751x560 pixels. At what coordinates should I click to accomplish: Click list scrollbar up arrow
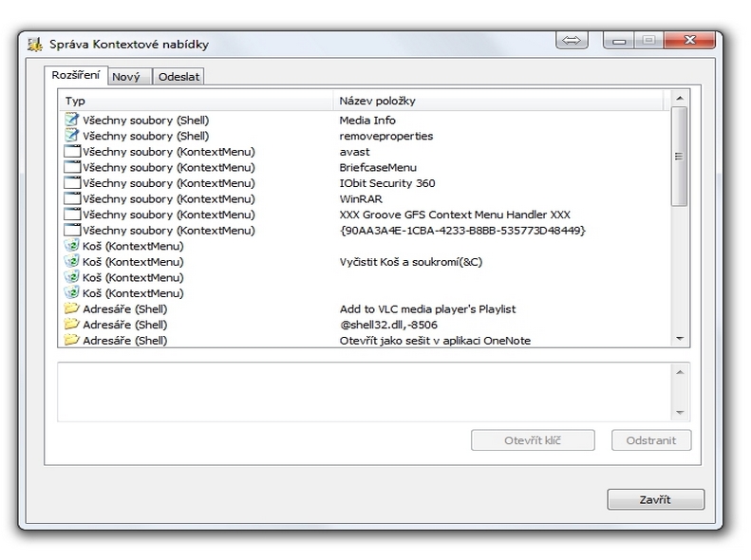coord(679,99)
